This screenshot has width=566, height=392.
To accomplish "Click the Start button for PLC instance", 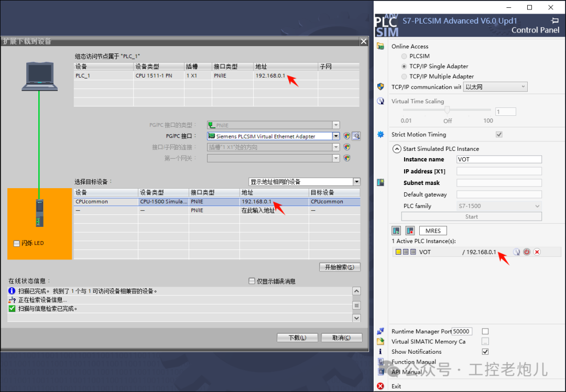I will (472, 216).
